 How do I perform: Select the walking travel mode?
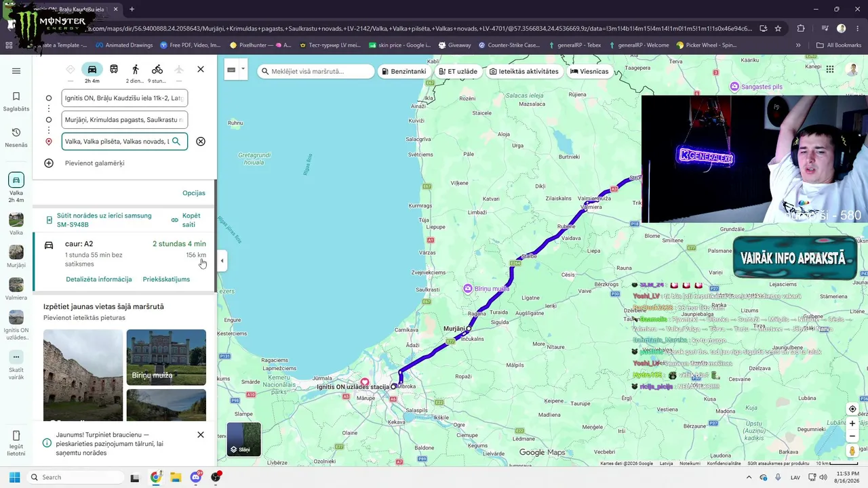click(136, 70)
